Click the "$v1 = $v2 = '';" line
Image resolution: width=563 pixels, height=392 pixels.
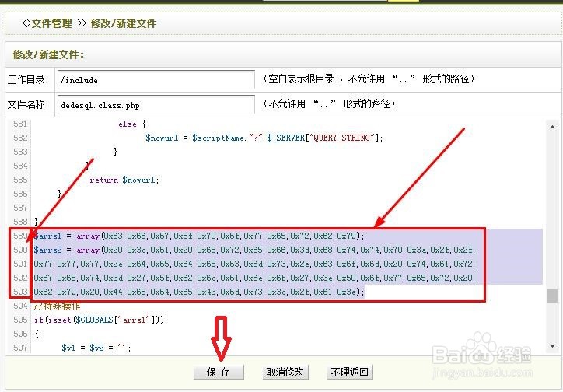coord(96,348)
